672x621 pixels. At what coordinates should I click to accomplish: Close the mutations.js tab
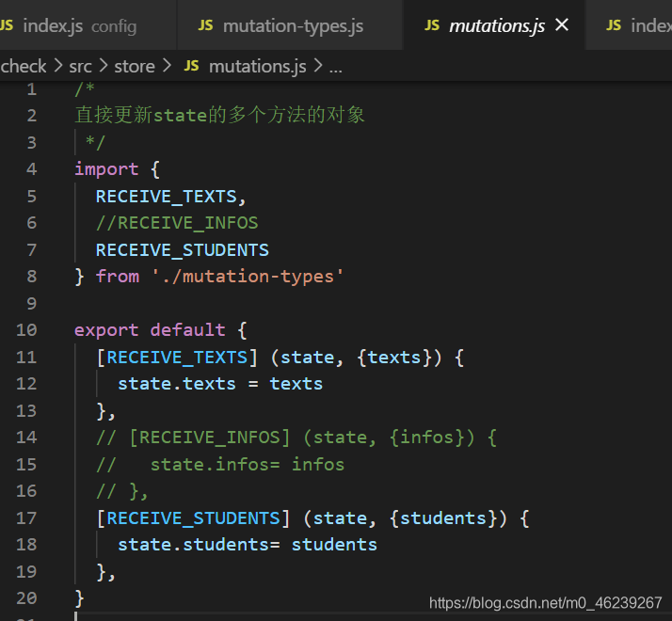pyautogui.click(x=562, y=25)
